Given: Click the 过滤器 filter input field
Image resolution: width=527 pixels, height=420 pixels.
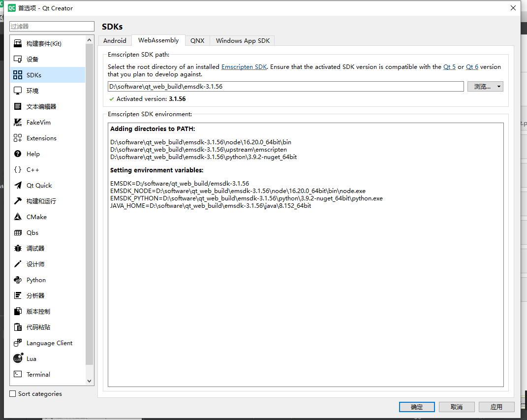Looking at the screenshot, I should coord(52,26).
